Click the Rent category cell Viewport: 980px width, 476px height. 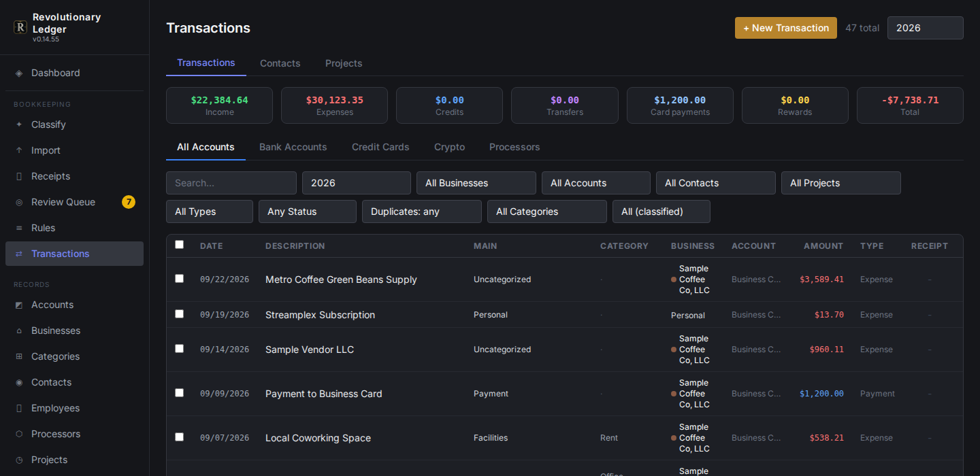(609, 438)
